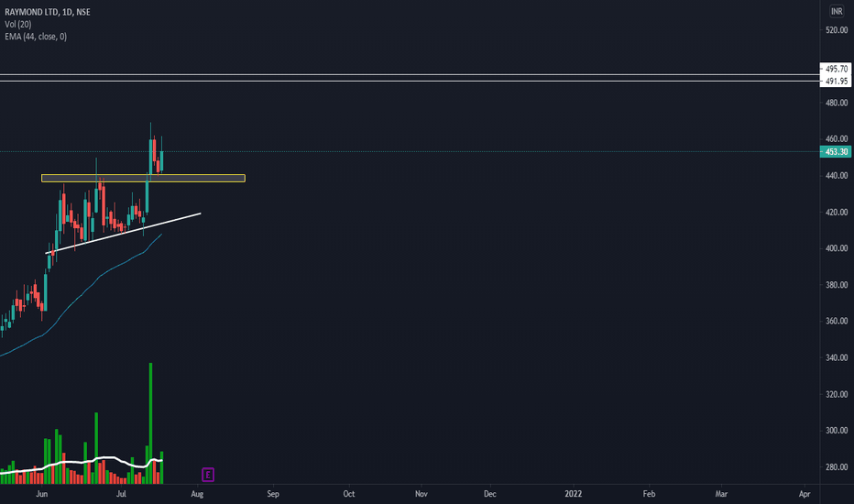Screen dimensions: 854x504
Task: Select the white ascending trendline
Action: tap(123, 233)
